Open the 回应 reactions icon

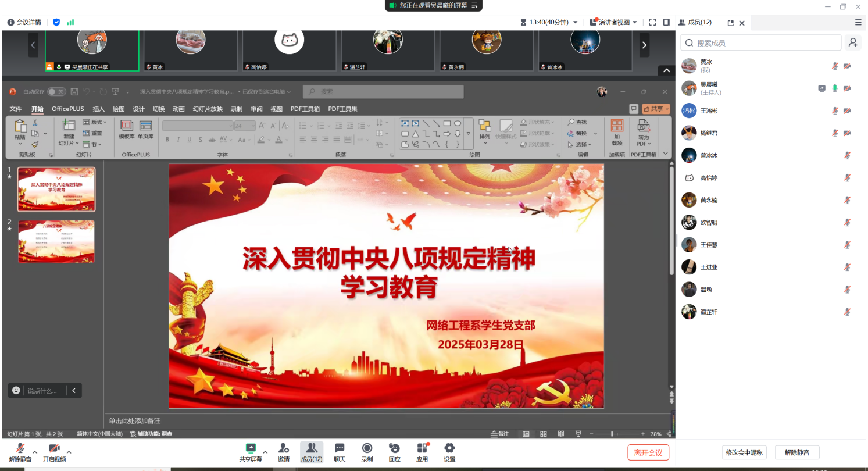coord(394,448)
